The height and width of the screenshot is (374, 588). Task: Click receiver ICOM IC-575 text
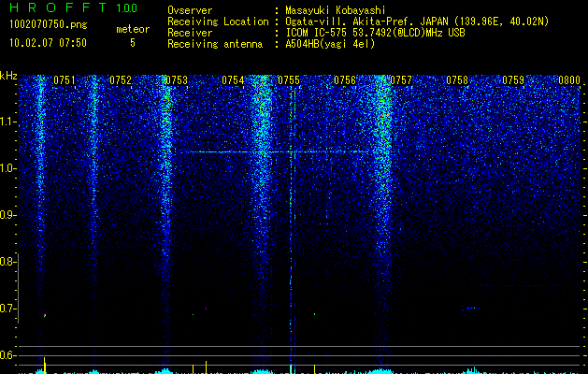(375, 33)
